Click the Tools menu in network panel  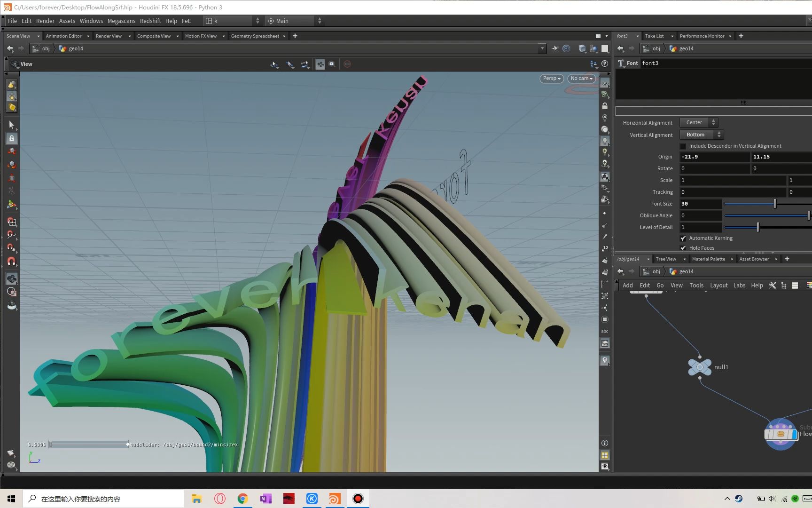[x=696, y=285]
